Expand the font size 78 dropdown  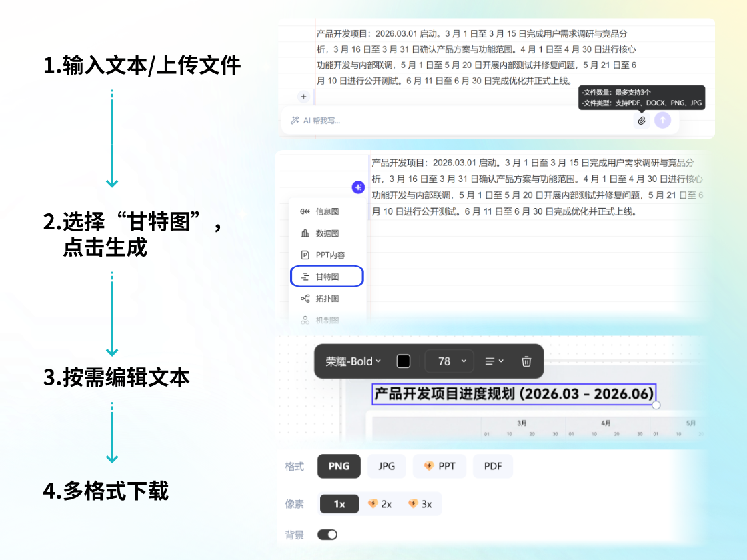449,361
